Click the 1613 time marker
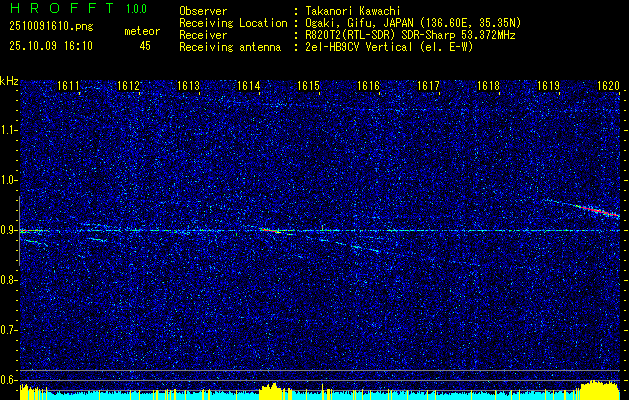629x400 pixels. tap(189, 86)
